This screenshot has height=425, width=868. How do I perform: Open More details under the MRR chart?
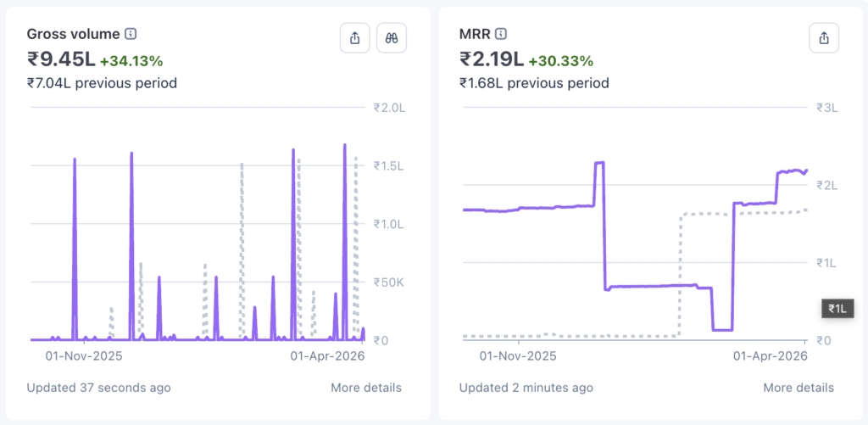[798, 388]
